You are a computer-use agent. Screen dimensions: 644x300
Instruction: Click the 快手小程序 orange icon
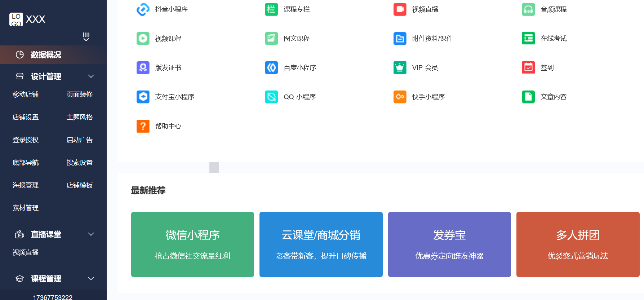pos(400,97)
